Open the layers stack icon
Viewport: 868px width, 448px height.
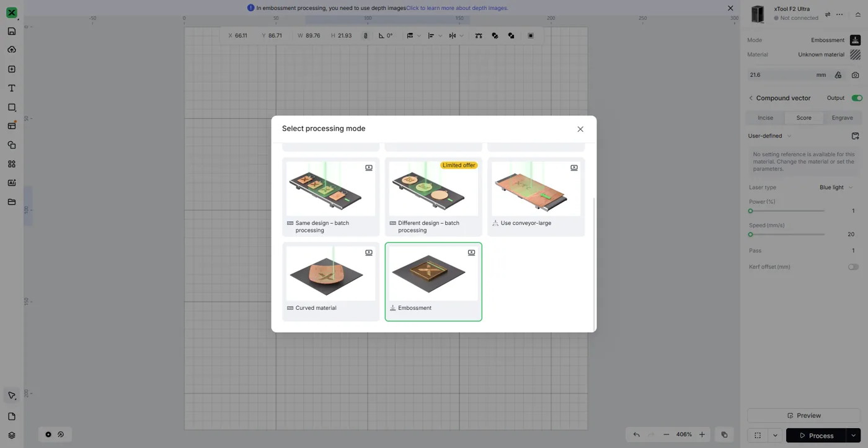pos(11,435)
